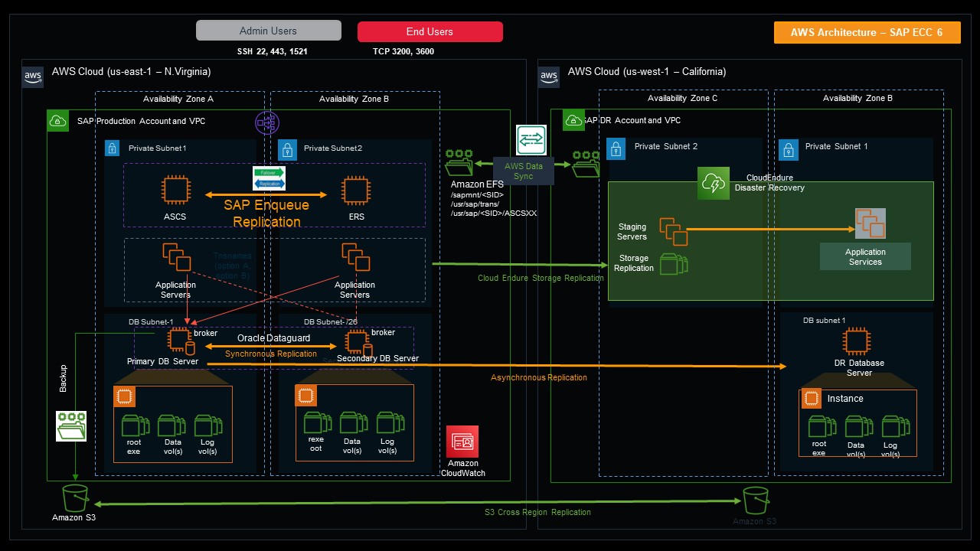
Task: Click the Staging Servers icon
Action: click(x=673, y=232)
